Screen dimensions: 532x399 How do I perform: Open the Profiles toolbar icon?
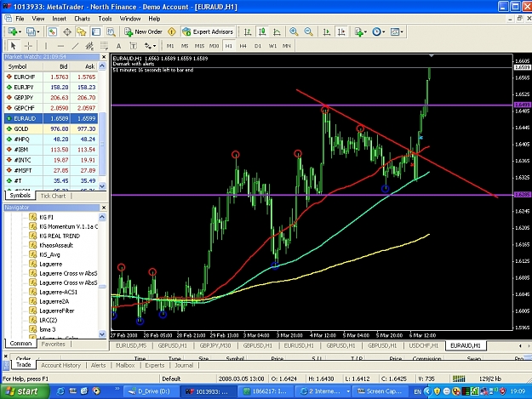[x=32, y=31]
